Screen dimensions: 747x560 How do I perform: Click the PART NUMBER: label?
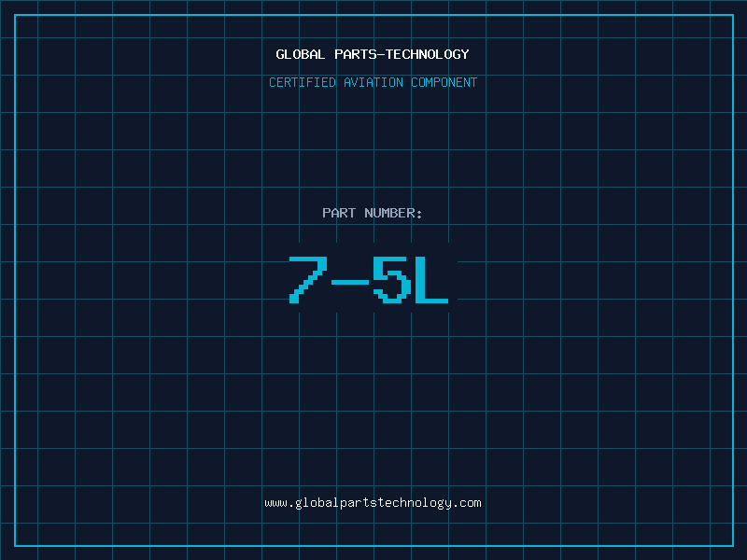tap(373, 213)
